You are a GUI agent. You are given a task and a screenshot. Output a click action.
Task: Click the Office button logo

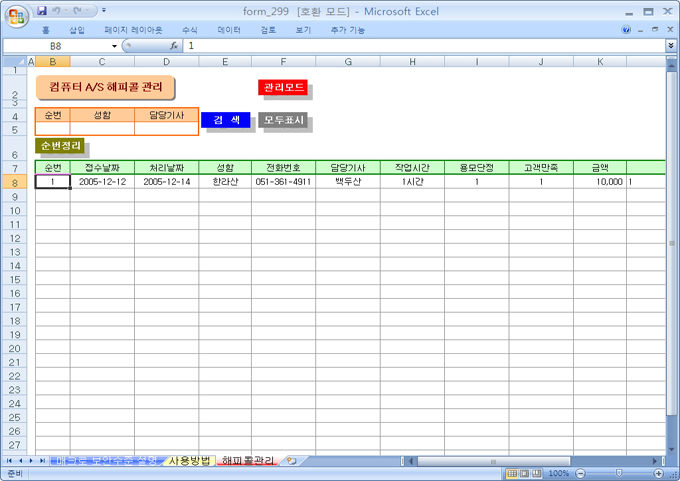click(x=16, y=16)
